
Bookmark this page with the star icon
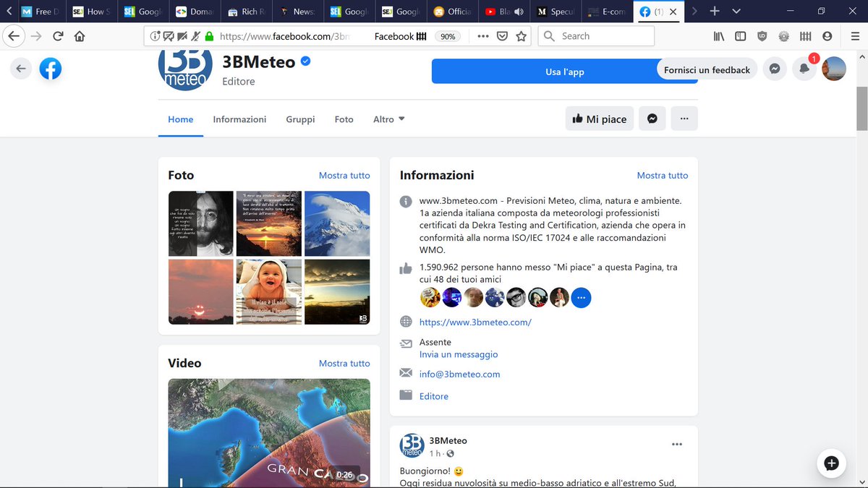click(521, 36)
